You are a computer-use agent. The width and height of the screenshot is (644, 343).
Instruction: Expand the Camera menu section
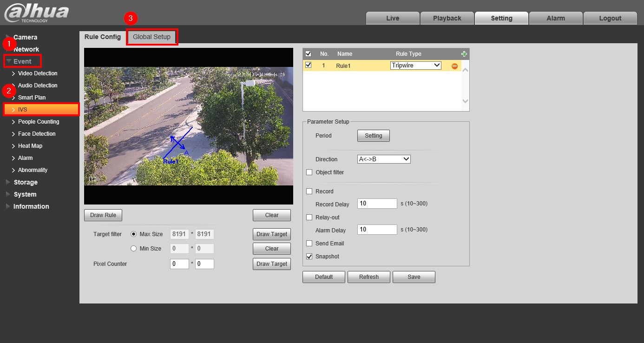[25, 37]
